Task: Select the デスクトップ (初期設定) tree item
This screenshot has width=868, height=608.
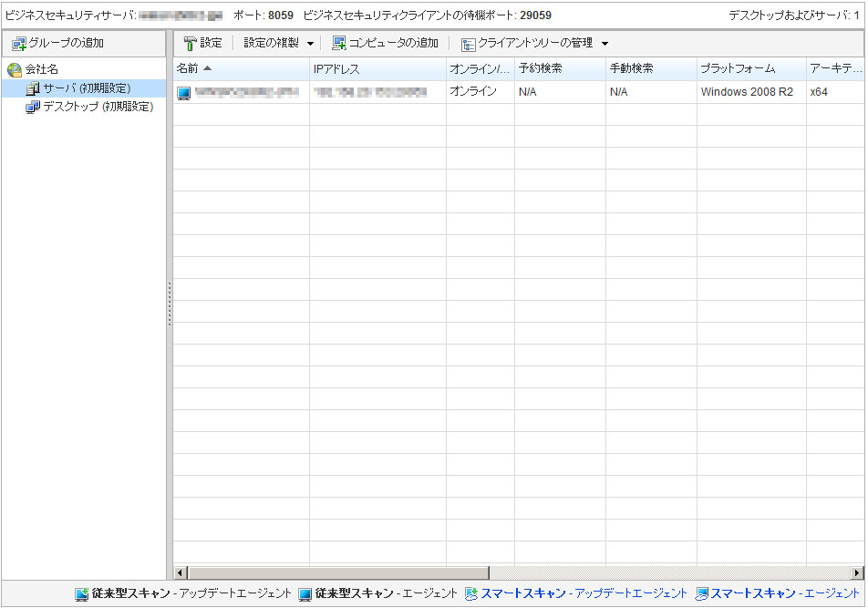Action: [98, 107]
